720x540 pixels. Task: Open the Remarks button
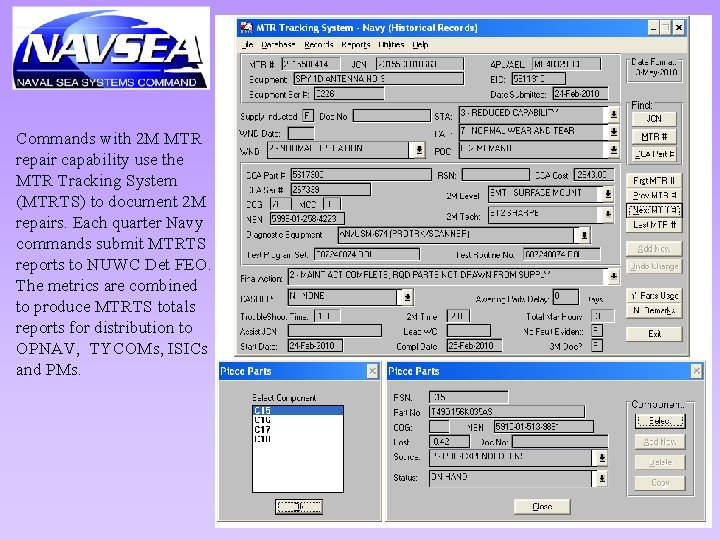click(654, 311)
